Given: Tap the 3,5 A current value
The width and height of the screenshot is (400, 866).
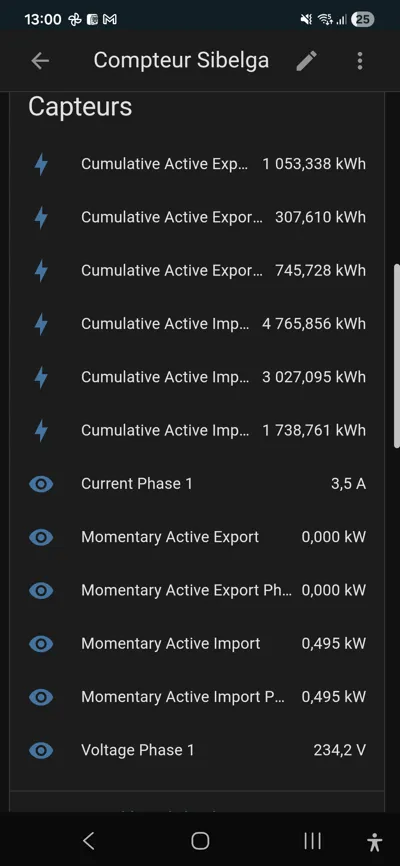Looking at the screenshot, I should click(x=348, y=484).
